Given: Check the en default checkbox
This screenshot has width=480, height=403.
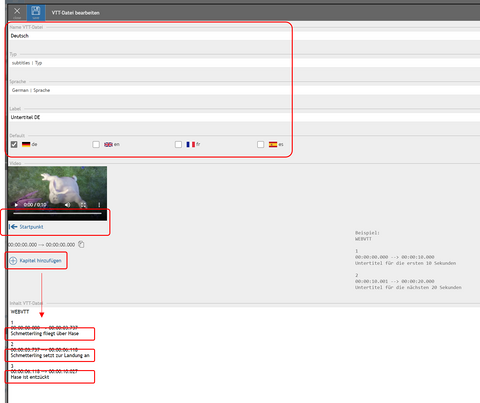Looking at the screenshot, I should [x=96, y=144].
